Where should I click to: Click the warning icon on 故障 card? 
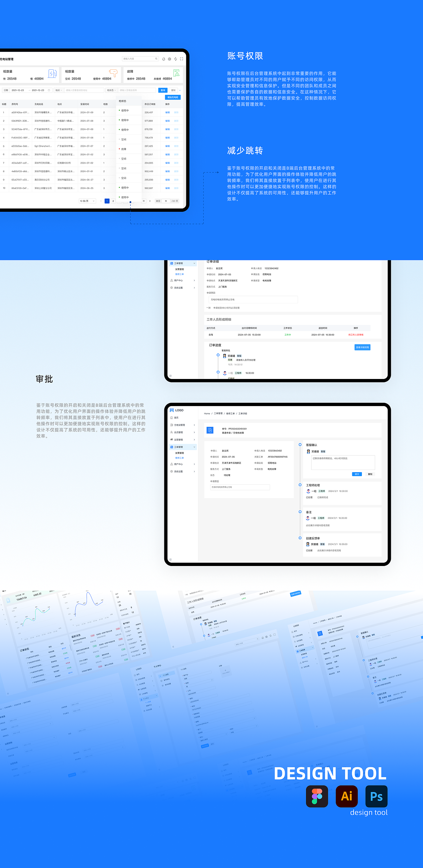[x=176, y=73]
